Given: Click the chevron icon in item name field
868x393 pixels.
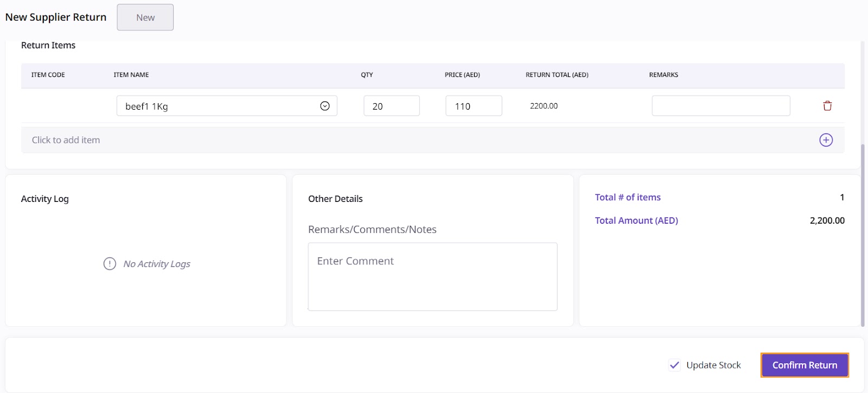Looking at the screenshot, I should pyautogui.click(x=325, y=106).
